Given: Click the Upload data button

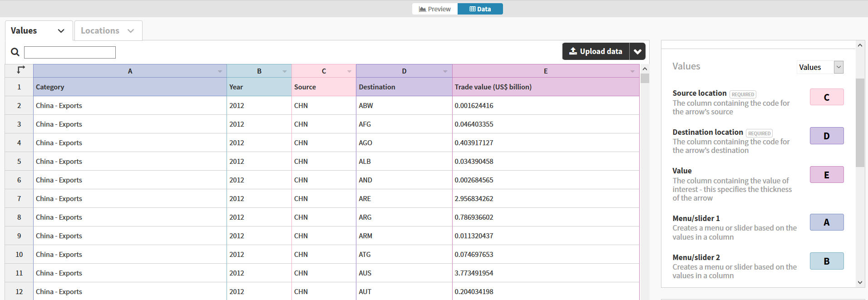Looking at the screenshot, I should [596, 51].
